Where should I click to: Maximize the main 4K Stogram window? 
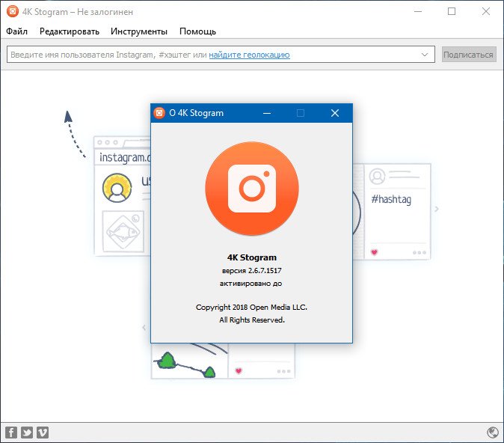click(x=452, y=11)
